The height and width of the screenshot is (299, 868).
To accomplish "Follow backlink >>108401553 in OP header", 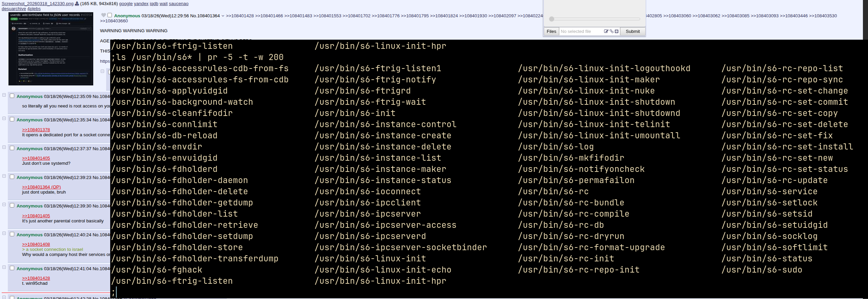I will pyautogui.click(x=327, y=16).
